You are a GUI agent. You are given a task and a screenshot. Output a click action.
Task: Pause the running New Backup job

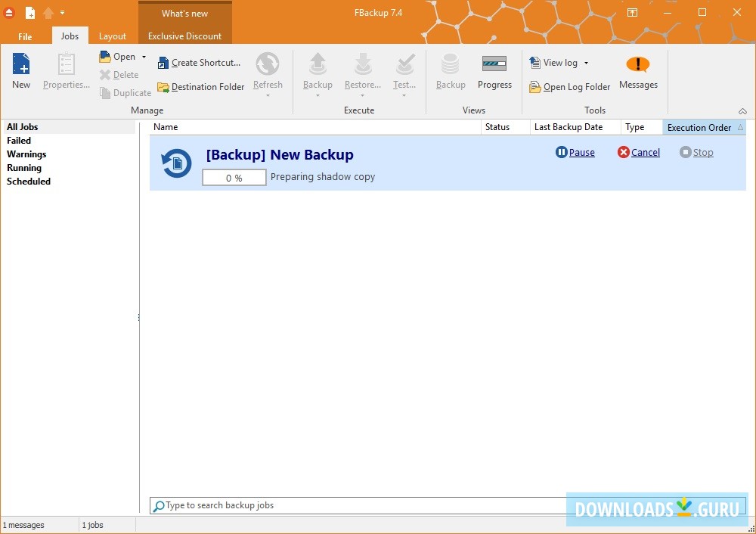tap(575, 153)
